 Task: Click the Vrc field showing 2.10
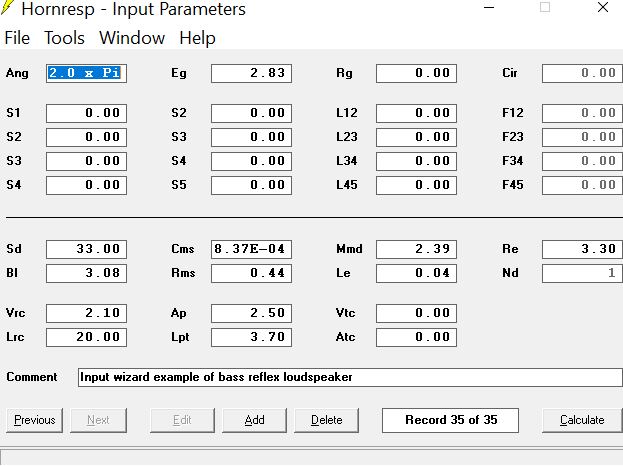point(86,313)
